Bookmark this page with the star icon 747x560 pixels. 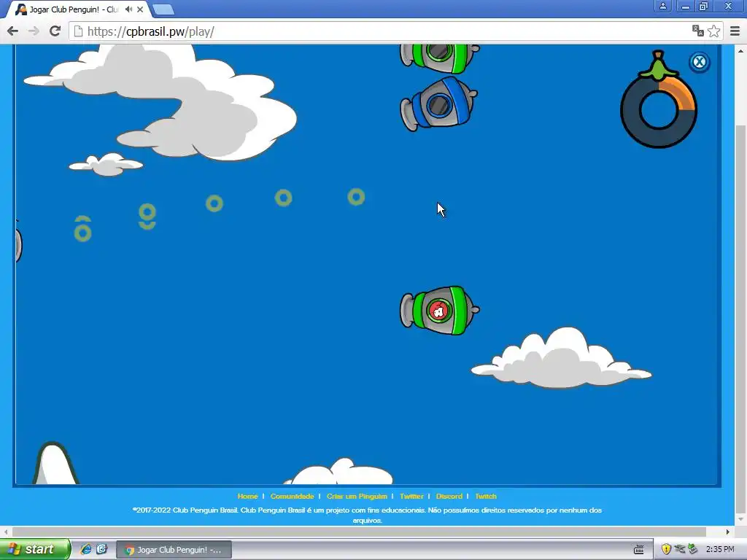point(713,31)
